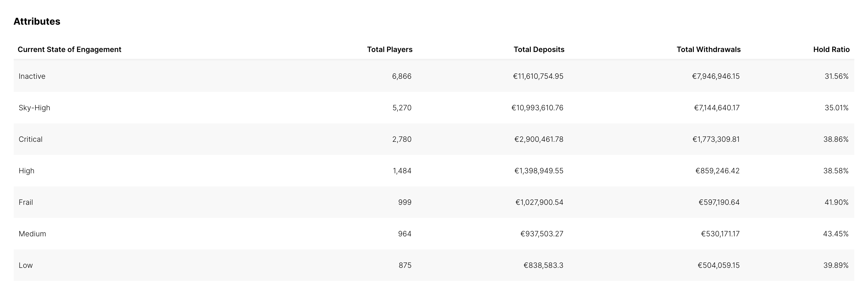The image size is (868, 292).
Task: Click the Frail hold ratio 41.90%
Action: pos(836,202)
